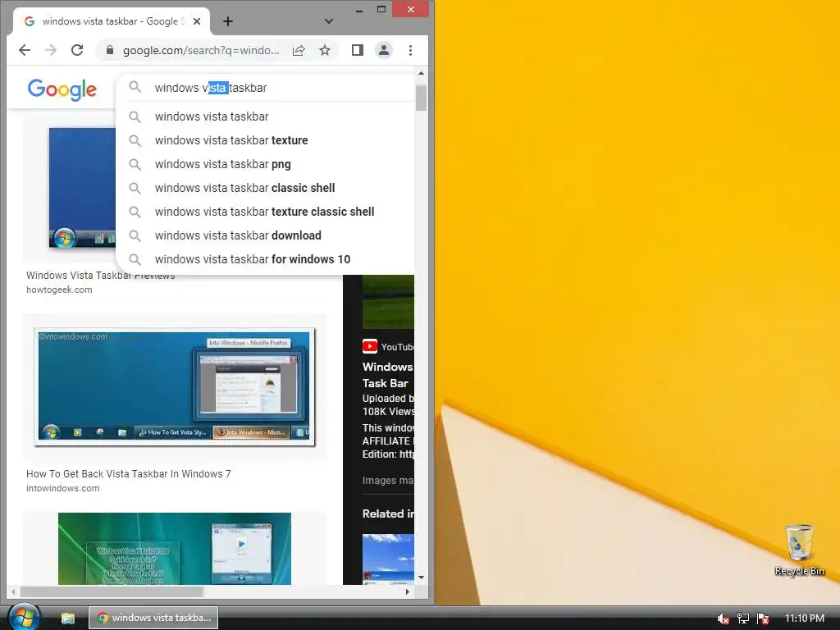The image size is (840, 630).
Task: Click the grassy preview image in side panel
Action: click(x=388, y=302)
